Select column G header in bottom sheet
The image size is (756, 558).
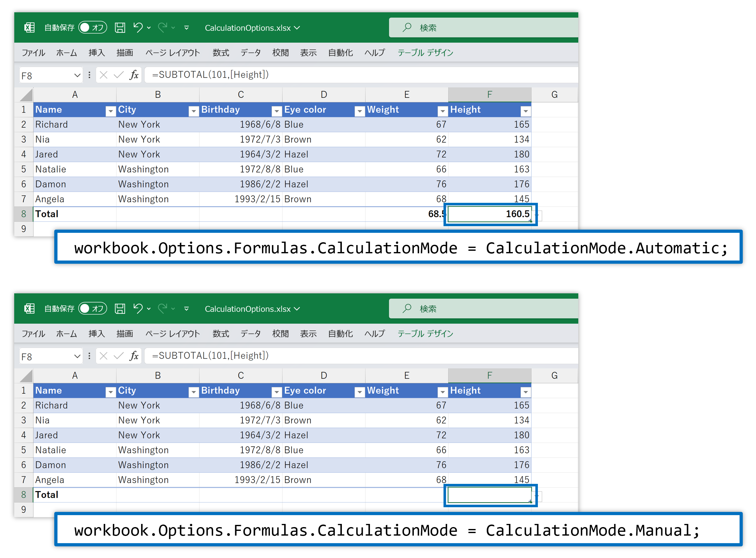pos(555,376)
